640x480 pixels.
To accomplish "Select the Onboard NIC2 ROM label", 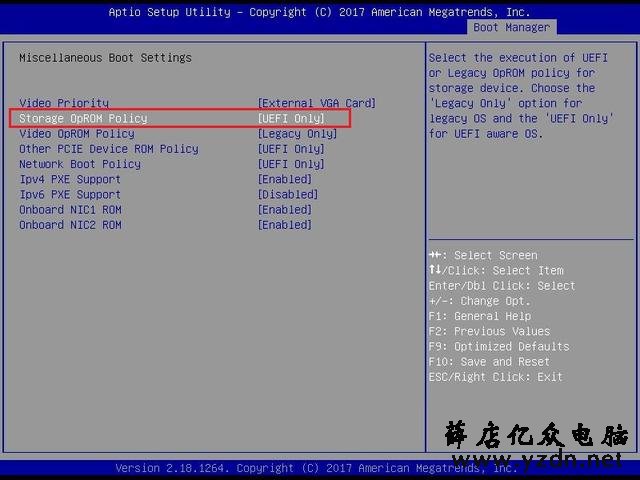I will (70, 225).
